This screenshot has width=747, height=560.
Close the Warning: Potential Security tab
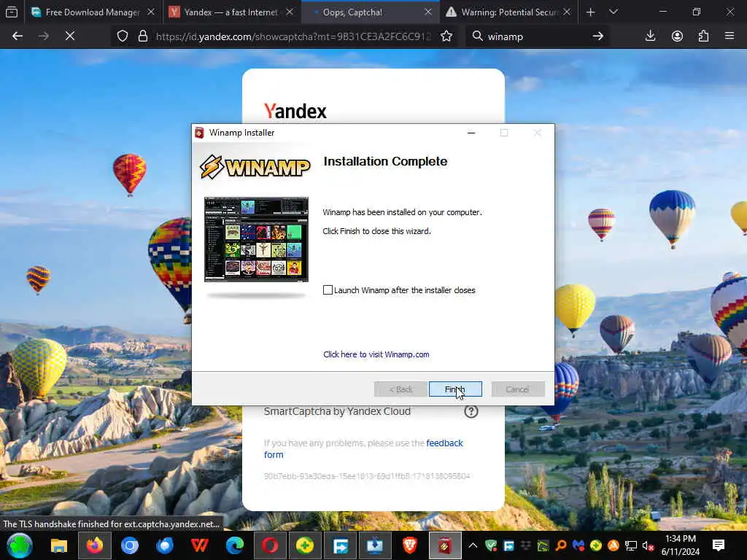point(567,12)
